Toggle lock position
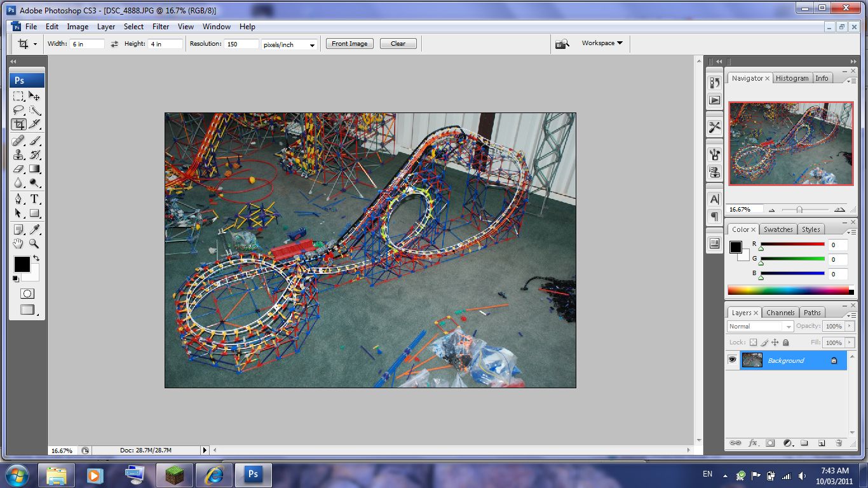 (x=775, y=342)
